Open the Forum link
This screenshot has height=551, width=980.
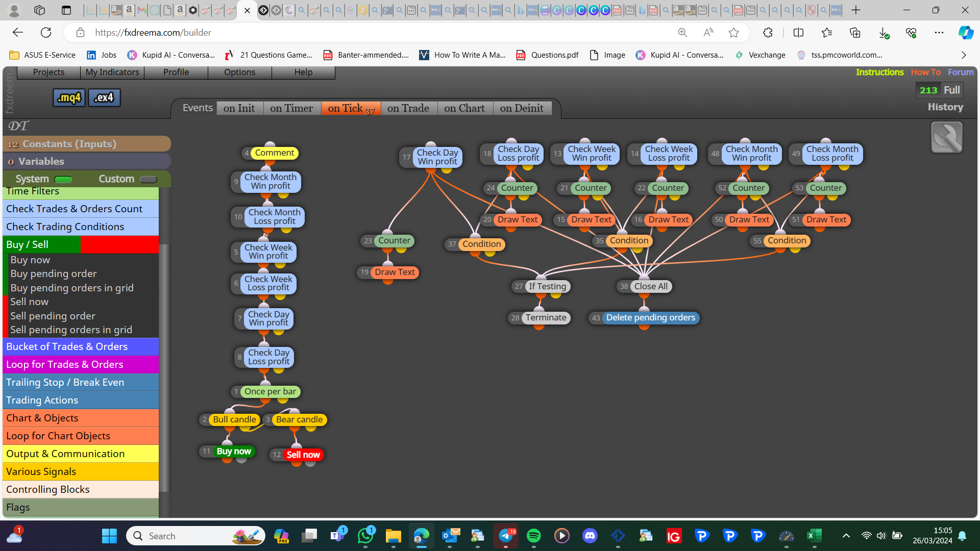point(961,72)
